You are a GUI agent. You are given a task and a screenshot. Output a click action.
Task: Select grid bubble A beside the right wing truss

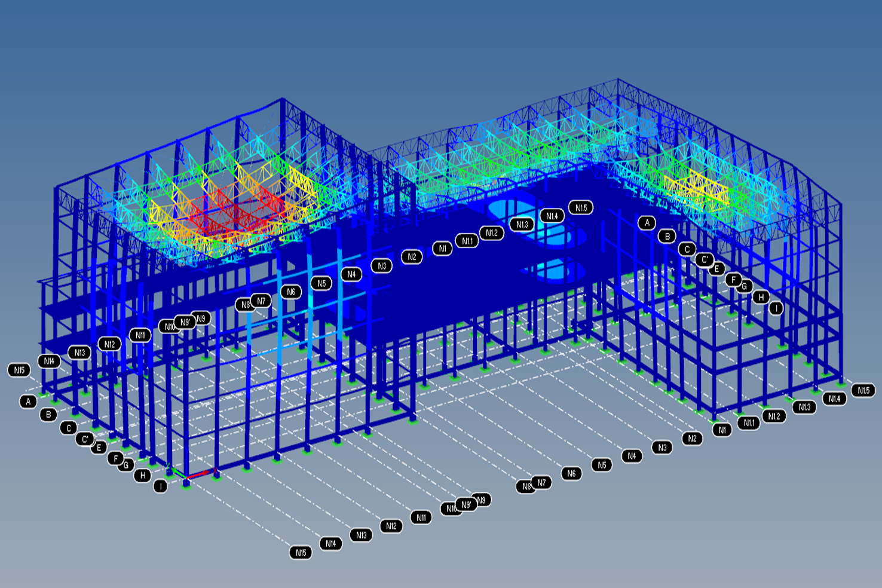click(x=647, y=223)
